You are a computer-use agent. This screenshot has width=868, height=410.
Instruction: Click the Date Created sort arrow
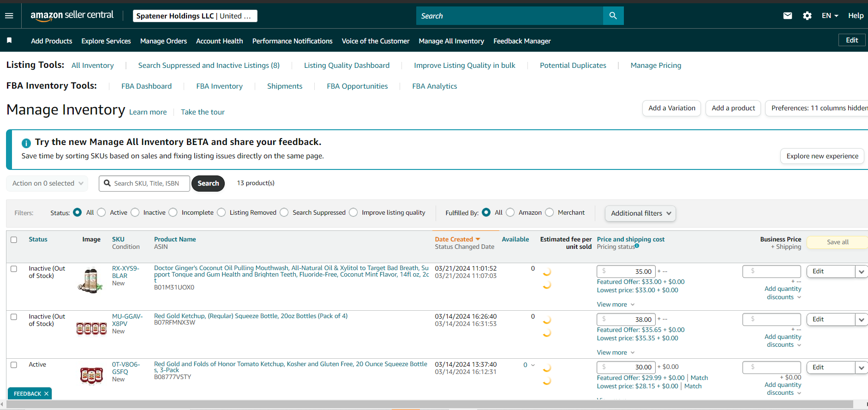tap(478, 239)
